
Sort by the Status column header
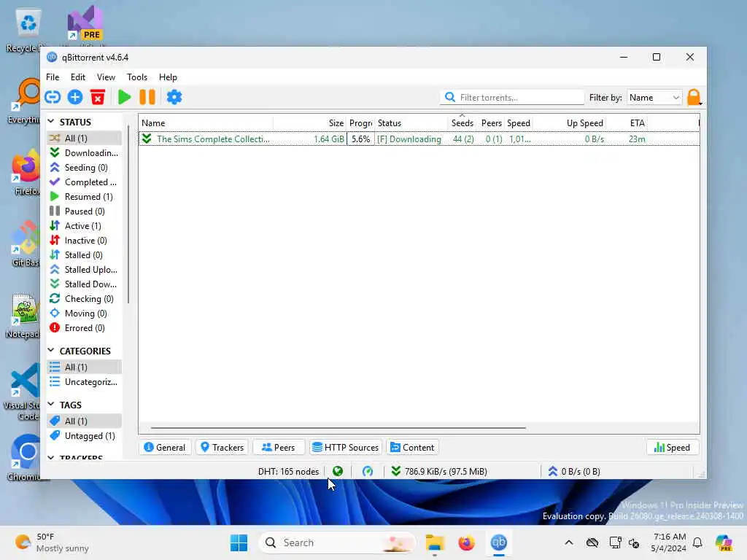[411, 122]
